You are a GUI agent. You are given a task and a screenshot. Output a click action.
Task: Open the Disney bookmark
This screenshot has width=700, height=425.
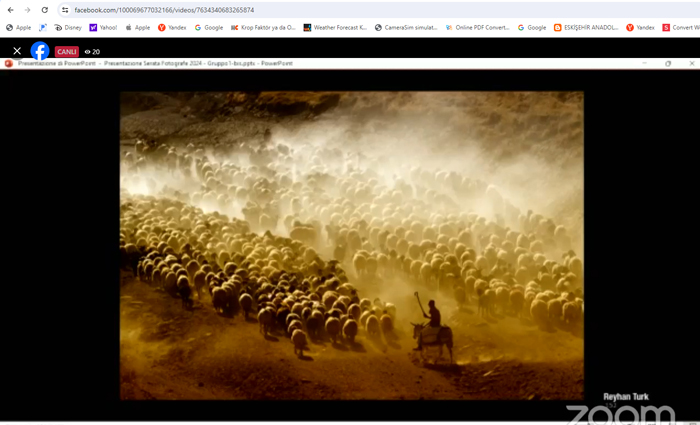click(x=68, y=28)
